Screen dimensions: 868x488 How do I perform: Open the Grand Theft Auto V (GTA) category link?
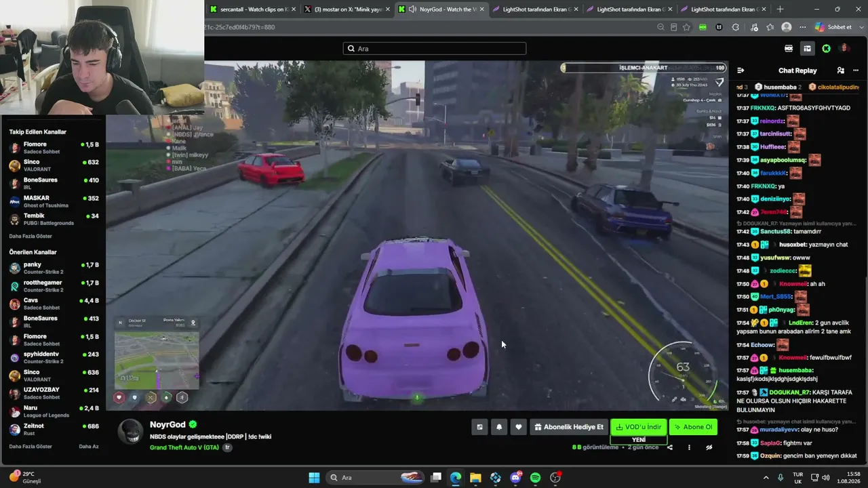point(184,447)
